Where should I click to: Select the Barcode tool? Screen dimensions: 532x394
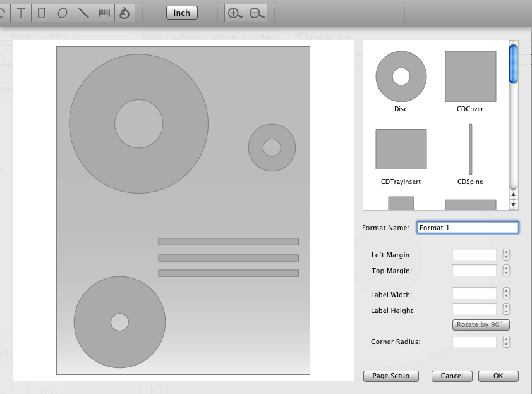104,13
